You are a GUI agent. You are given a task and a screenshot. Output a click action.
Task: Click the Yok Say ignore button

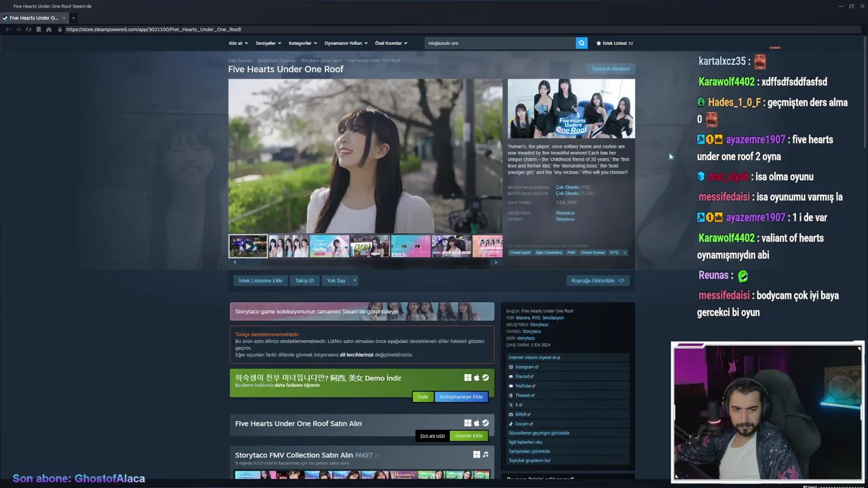point(336,281)
